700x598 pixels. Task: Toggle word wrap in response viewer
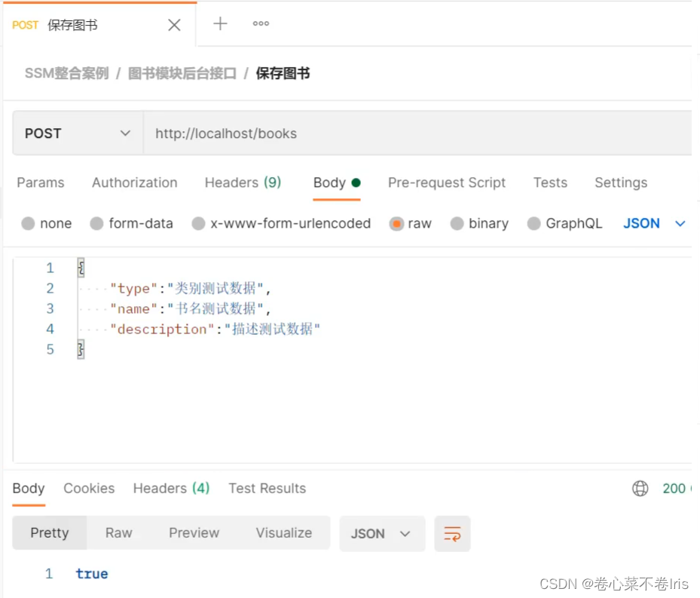[452, 534]
